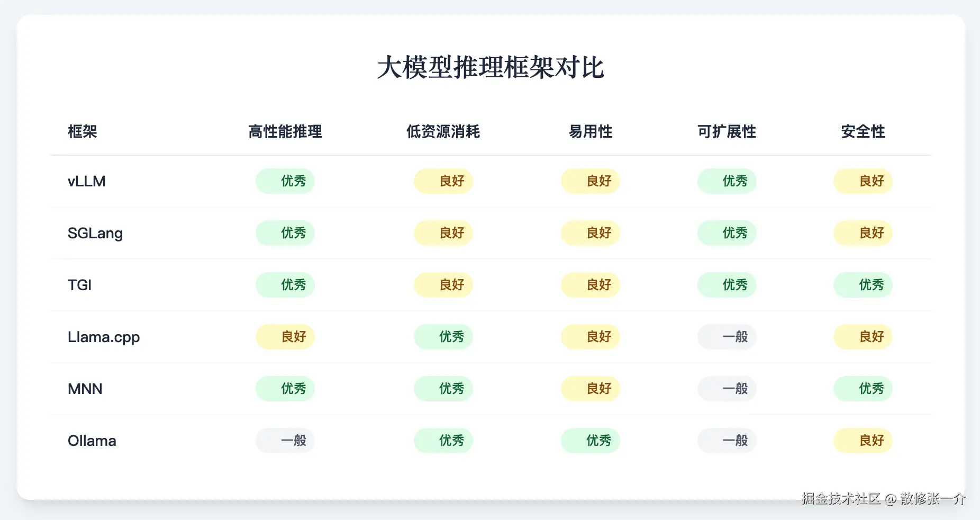980x520 pixels.
Task: Select the 安全性 column header
Action: click(863, 131)
